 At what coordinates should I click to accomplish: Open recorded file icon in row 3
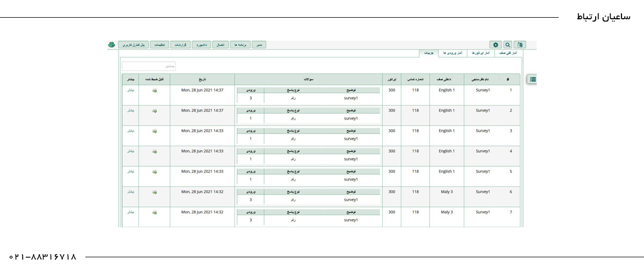pos(155,131)
